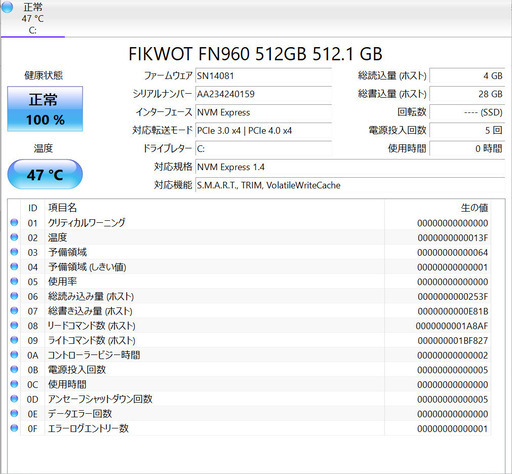
Task: Click the status dot for ID 08
Action: [14, 325]
